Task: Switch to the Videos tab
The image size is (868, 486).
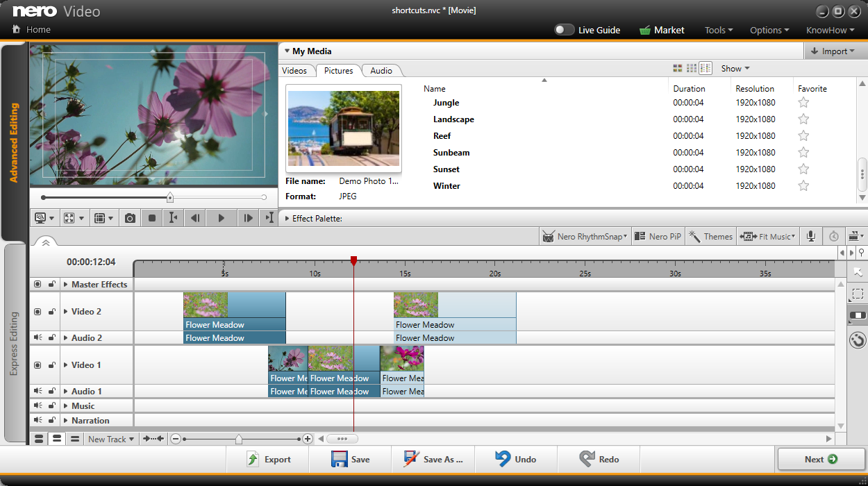Action: pyautogui.click(x=294, y=71)
